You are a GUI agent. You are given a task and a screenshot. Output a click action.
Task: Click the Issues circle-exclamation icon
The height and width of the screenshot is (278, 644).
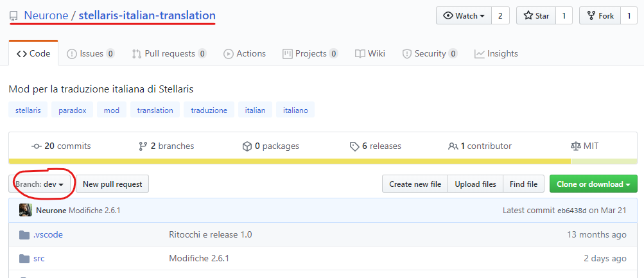pos(71,54)
